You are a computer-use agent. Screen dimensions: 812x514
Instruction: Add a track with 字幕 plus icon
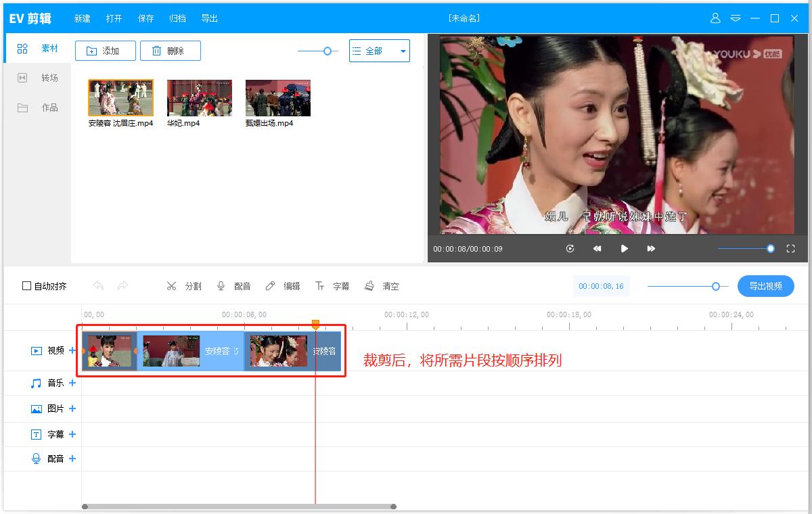[72, 434]
